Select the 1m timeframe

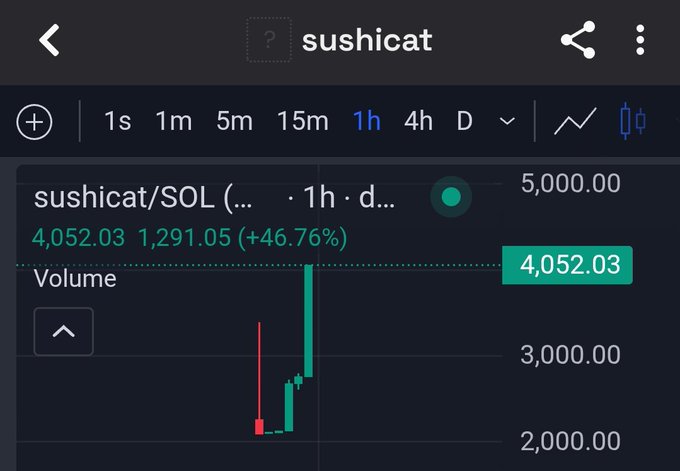[173, 121]
